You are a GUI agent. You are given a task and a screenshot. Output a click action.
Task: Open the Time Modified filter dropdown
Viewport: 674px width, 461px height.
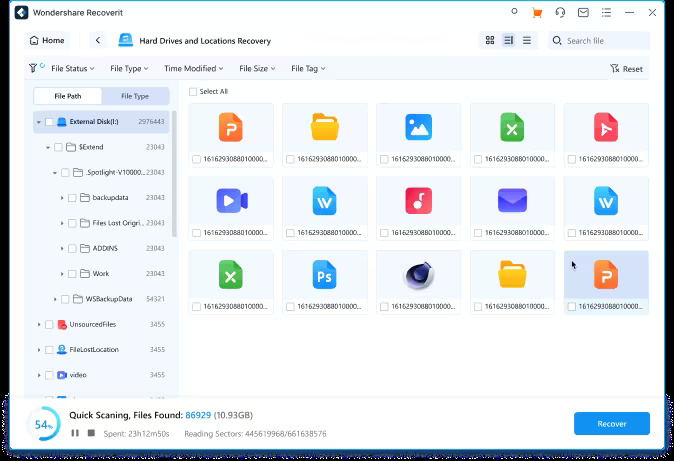click(193, 68)
